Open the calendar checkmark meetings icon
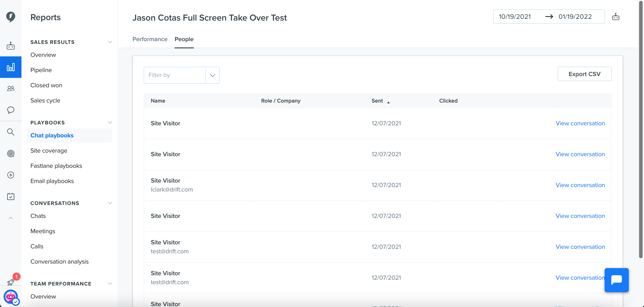Screen dimensions: 644x307 click(11, 196)
